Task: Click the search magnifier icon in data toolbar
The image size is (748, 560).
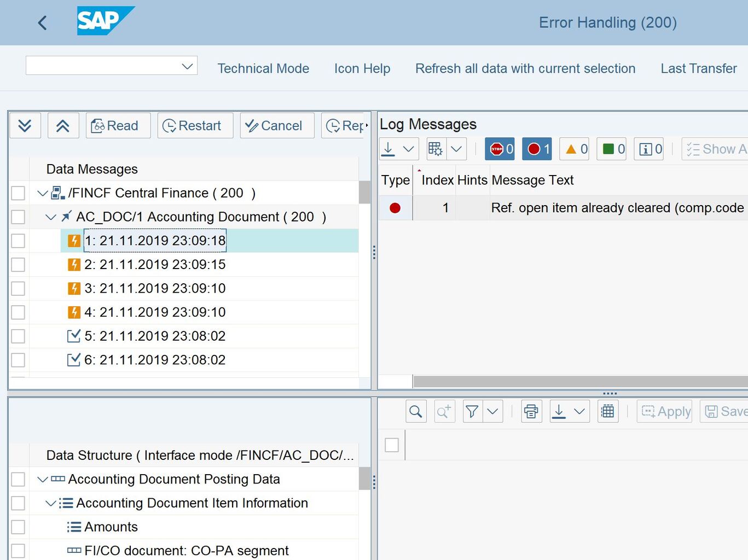Action: point(416,411)
